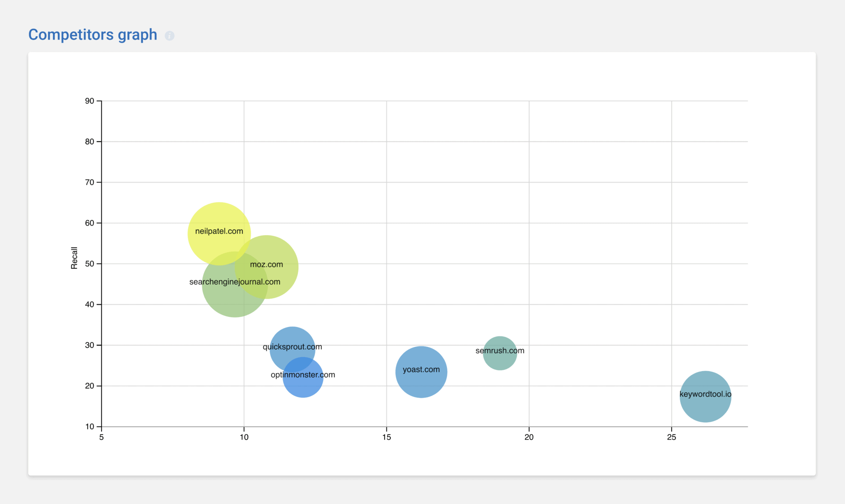Image resolution: width=845 pixels, height=504 pixels.
Task: Click the keywordtool.io label text
Action: pyautogui.click(x=705, y=394)
